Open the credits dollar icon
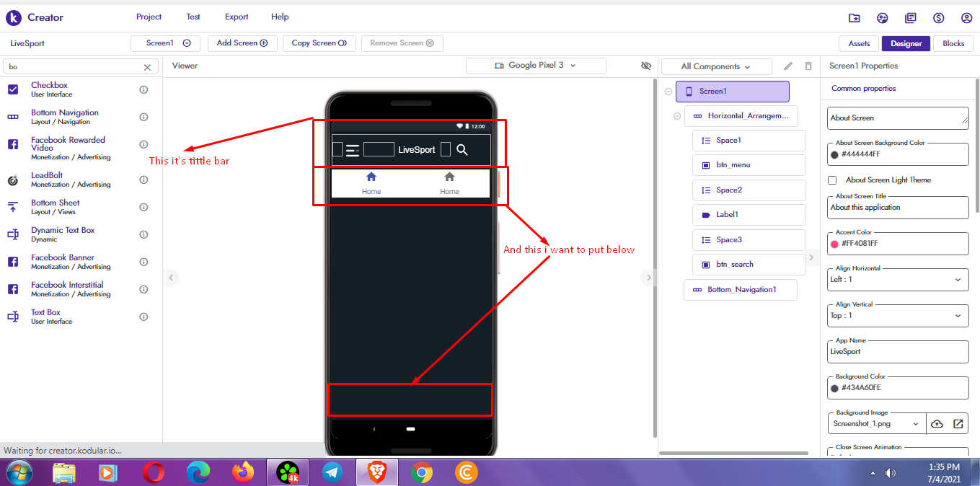Viewport: 980px width, 486px height. pyautogui.click(x=938, y=18)
